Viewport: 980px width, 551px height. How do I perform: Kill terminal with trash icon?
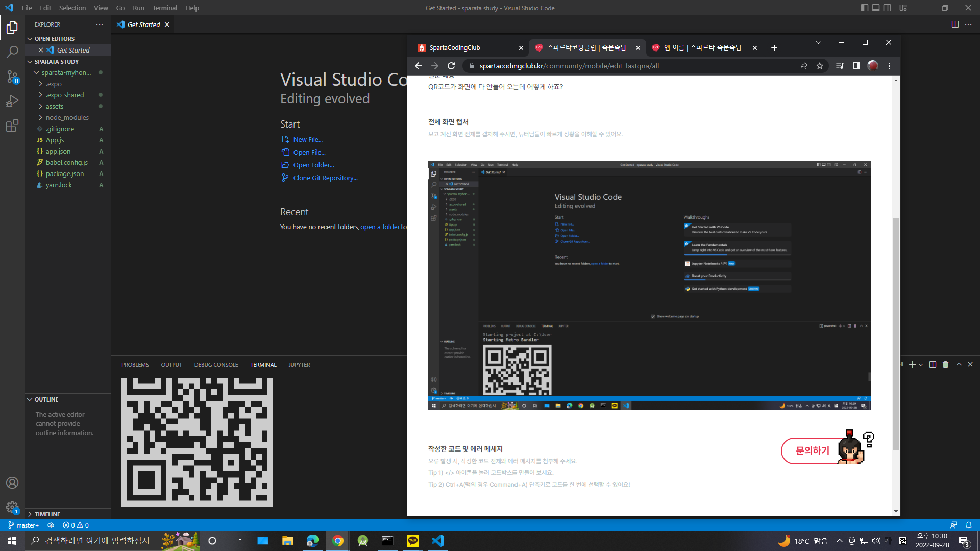click(946, 364)
